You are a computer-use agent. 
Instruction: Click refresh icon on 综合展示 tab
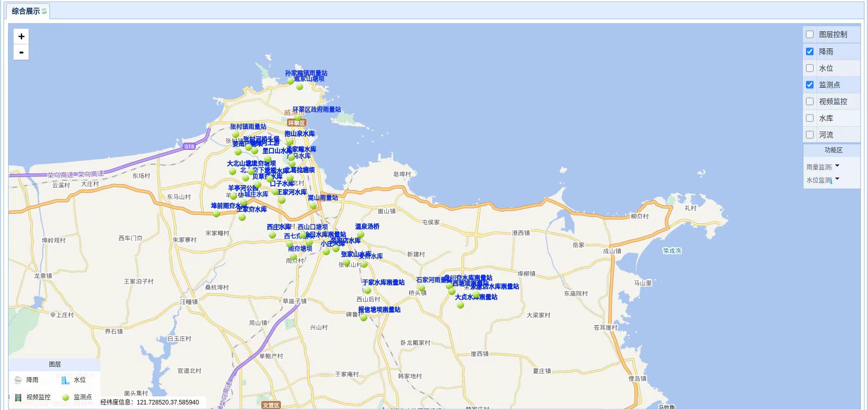tap(44, 11)
